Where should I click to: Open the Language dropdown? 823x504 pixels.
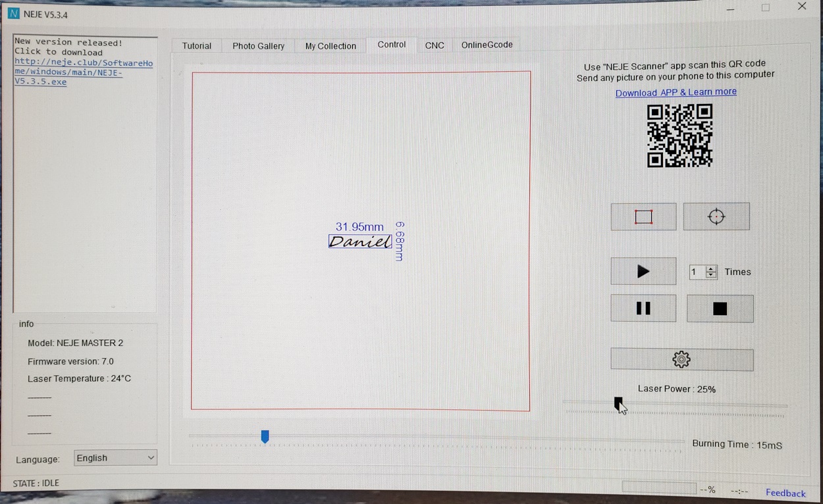click(x=115, y=458)
